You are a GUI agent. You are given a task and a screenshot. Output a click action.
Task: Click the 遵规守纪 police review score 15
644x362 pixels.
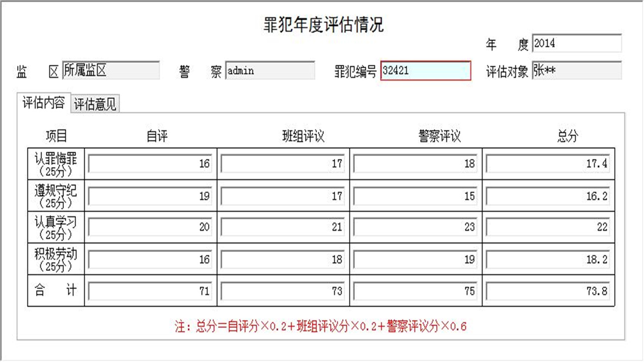coord(415,196)
